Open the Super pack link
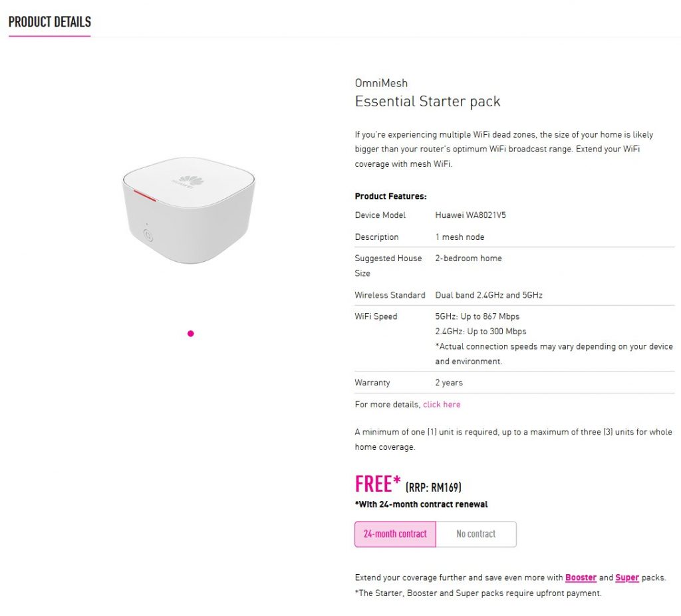 [x=626, y=578]
